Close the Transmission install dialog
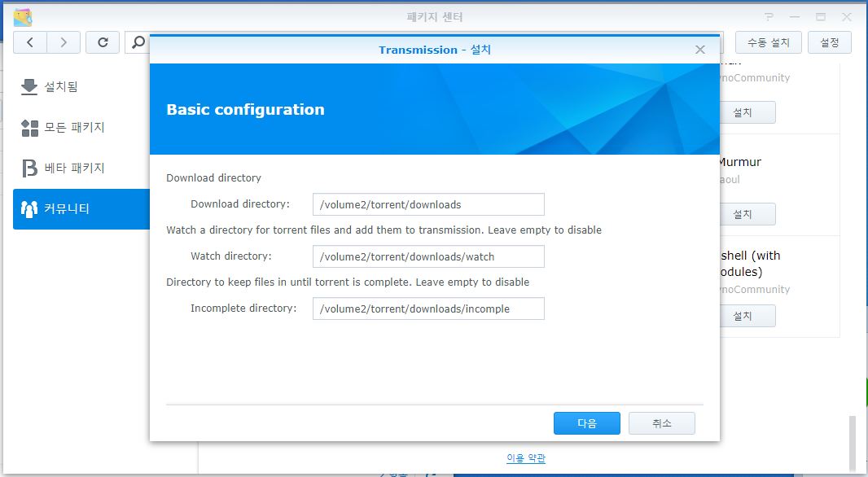Screen dimensions: 868x477 tap(699, 50)
